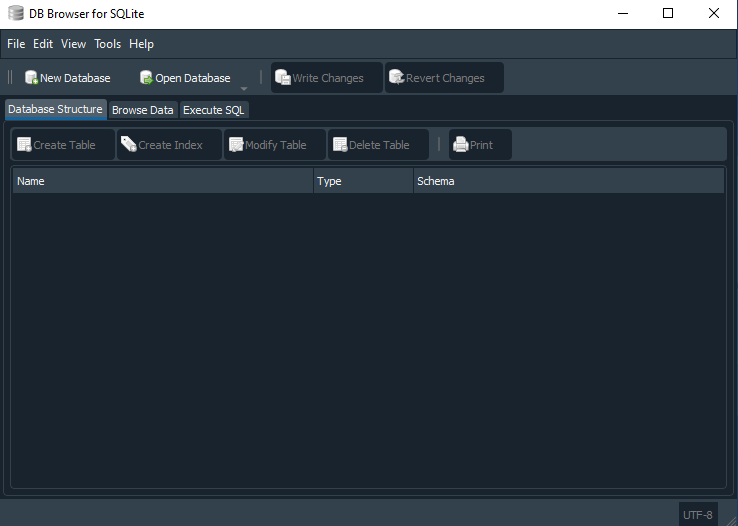Click the Create Table icon

tap(24, 144)
